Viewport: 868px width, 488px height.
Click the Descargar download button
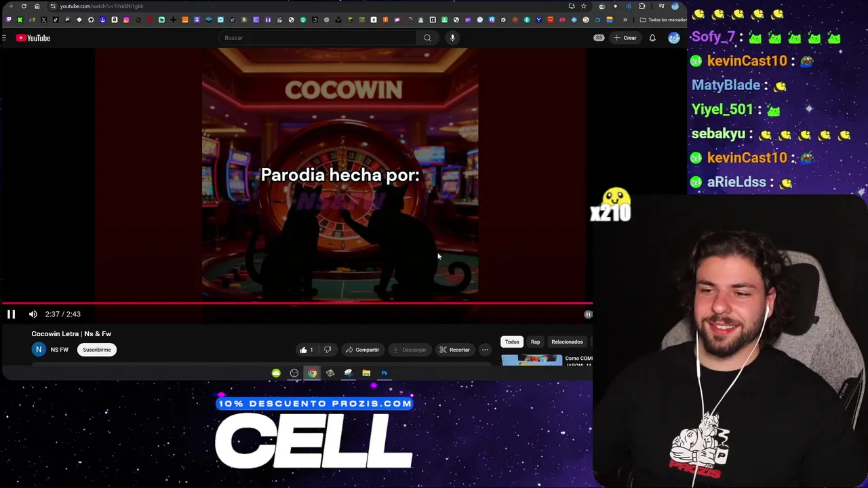pyautogui.click(x=410, y=350)
